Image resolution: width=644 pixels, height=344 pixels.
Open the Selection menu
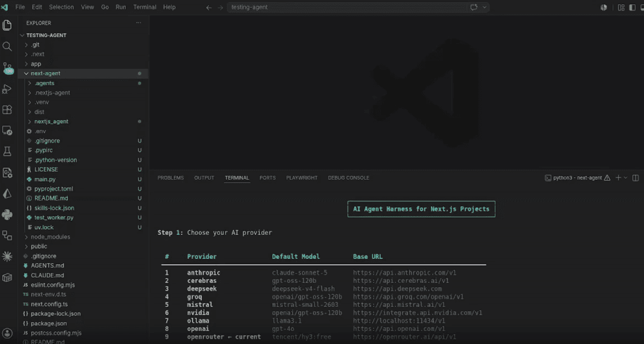(62, 7)
